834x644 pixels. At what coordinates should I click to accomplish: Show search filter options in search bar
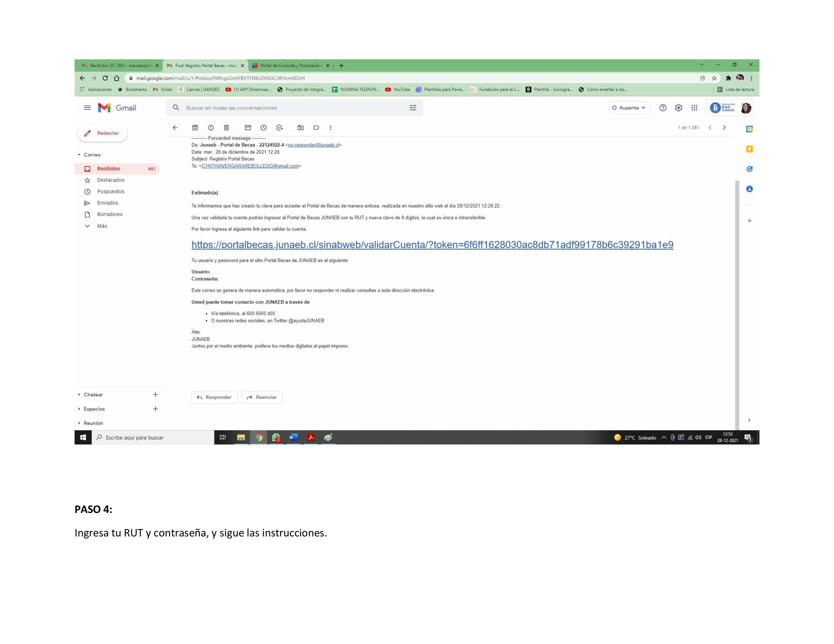(x=413, y=108)
